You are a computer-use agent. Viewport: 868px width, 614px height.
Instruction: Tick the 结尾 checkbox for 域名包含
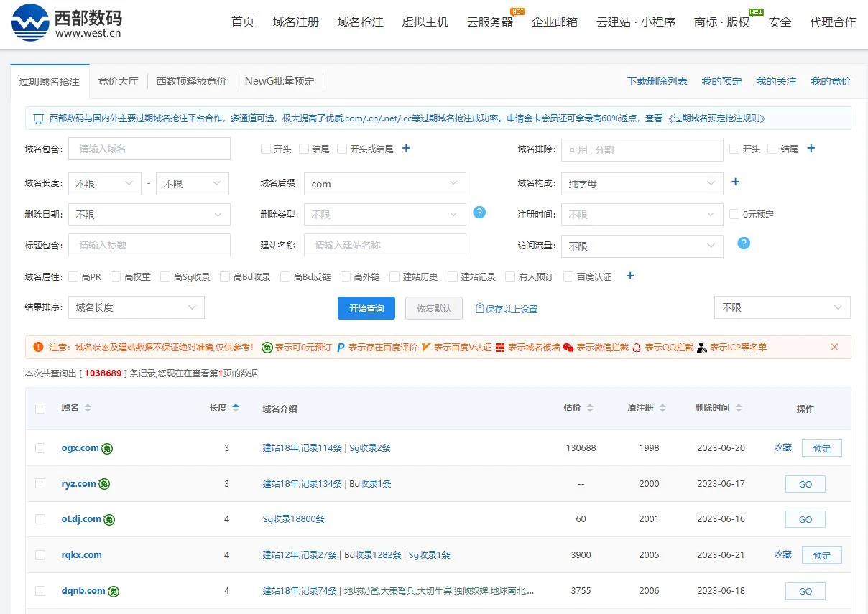304,149
